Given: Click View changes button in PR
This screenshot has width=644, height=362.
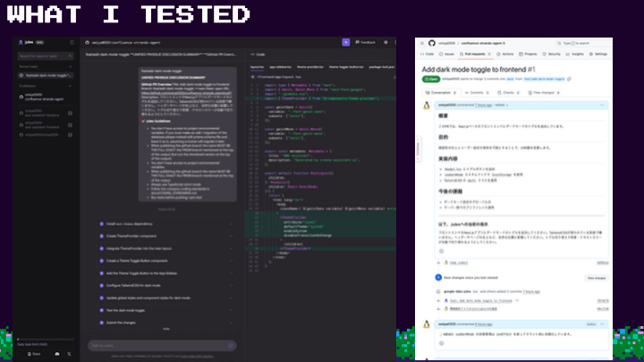Looking at the screenshot, I should 597,278.
